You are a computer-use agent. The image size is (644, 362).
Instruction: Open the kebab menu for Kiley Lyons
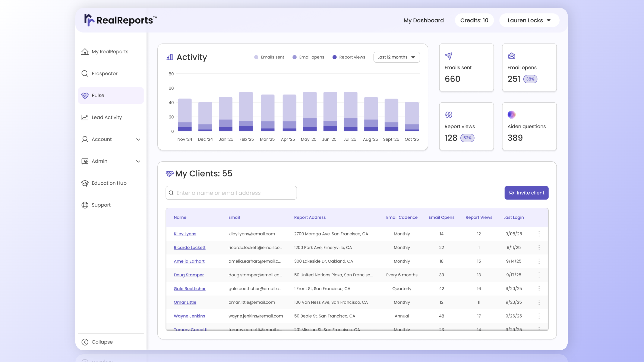pyautogui.click(x=539, y=234)
